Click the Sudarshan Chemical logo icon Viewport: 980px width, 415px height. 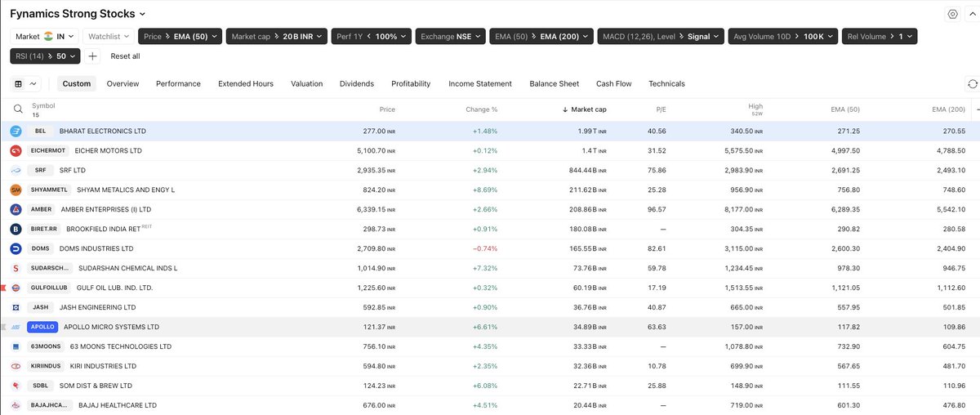coord(16,268)
